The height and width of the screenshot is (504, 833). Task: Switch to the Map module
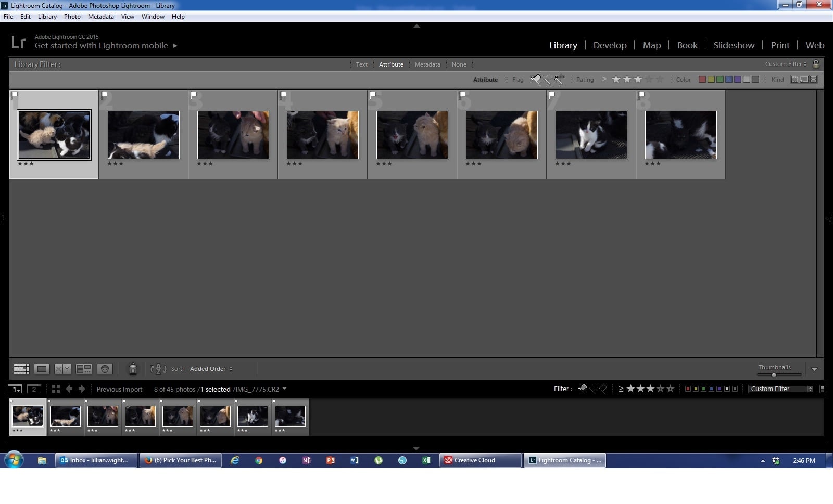[x=652, y=45]
